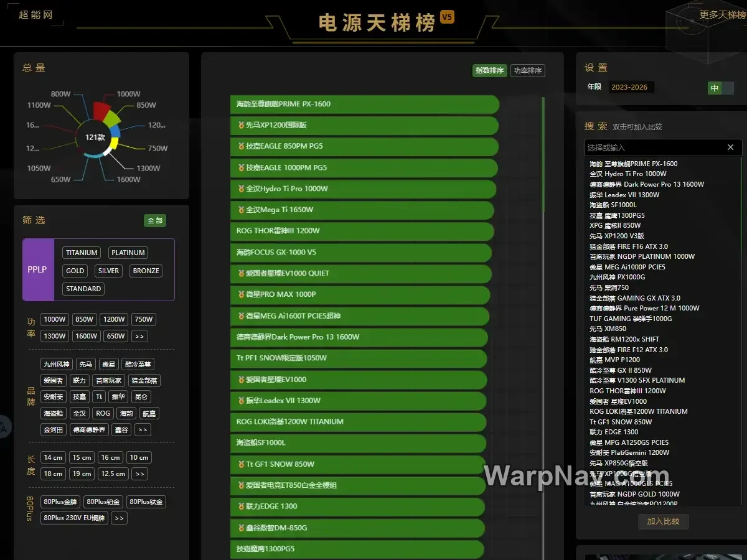Click the V5 version badge
The image size is (747, 560).
pos(447,17)
